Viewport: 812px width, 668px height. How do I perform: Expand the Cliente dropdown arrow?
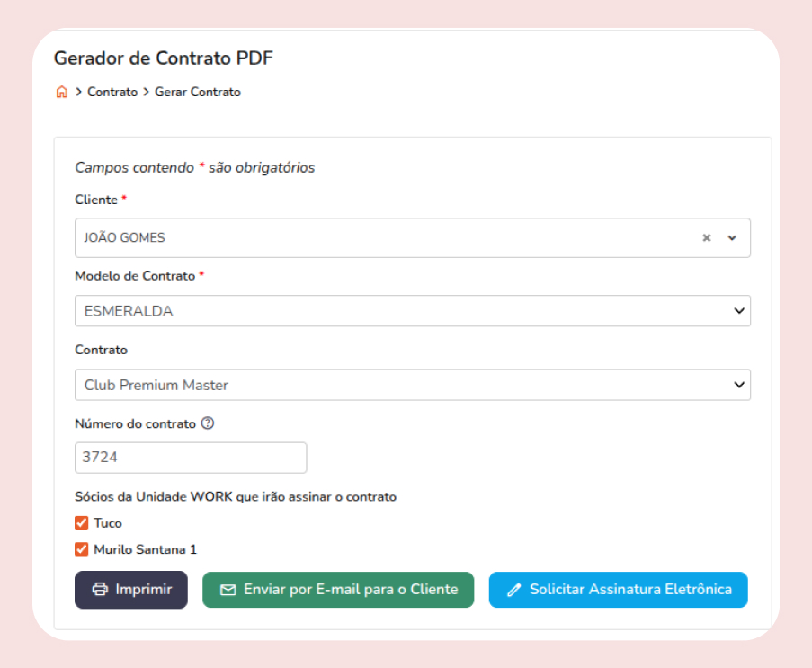pos(732,238)
